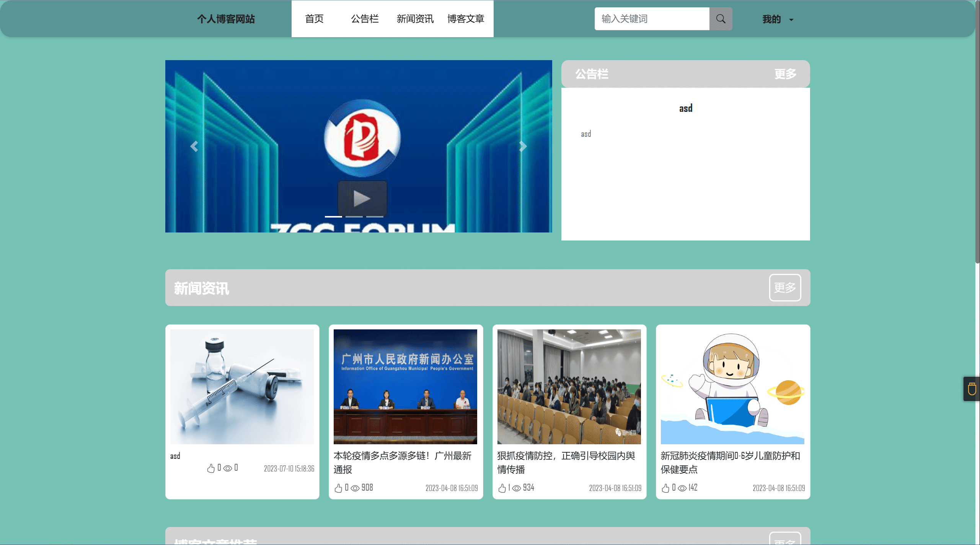Open news titled 狠抓疫情防控，正确引导校园内舆情传播
Screen dimensions: 980x545
566,463
